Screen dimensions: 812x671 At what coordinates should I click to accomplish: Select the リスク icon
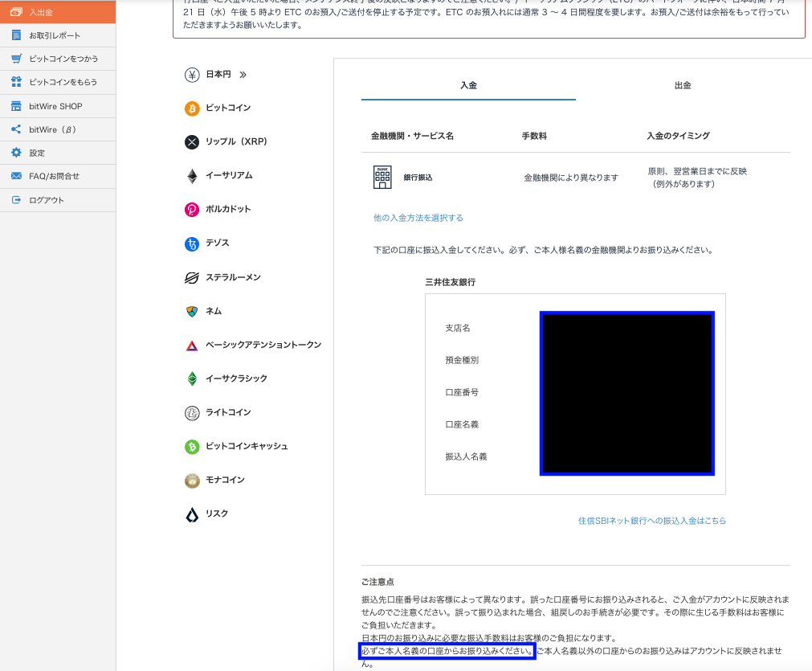[x=192, y=514]
